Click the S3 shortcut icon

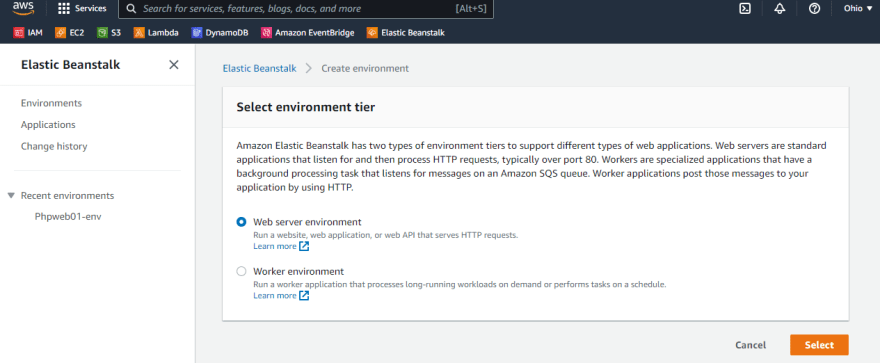[102, 33]
